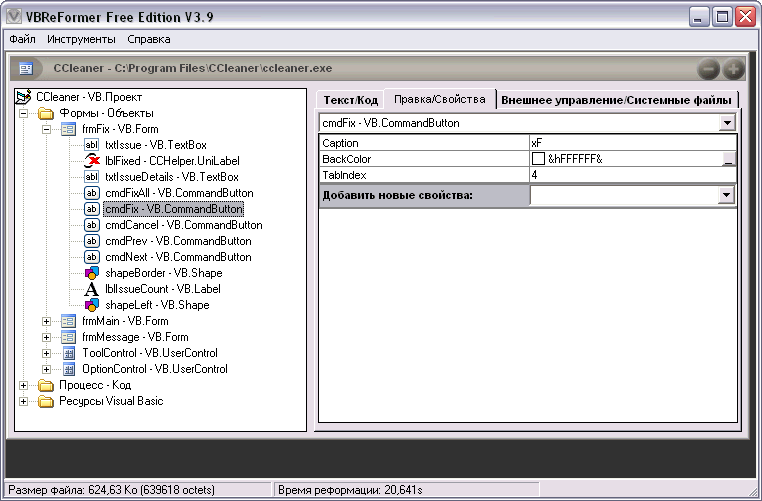Screen dimensions: 762x501
Task: Click the txtIssue TextBox icon
Action: pos(92,144)
